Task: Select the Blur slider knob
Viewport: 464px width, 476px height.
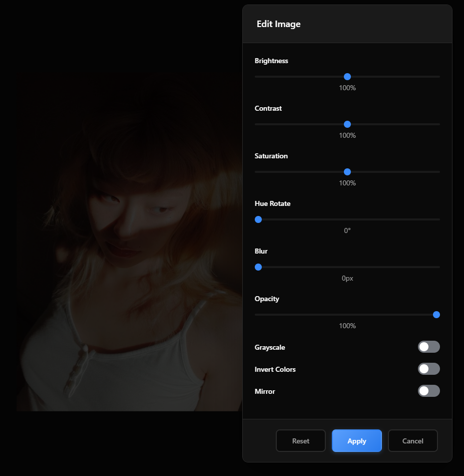Action: pyautogui.click(x=258, y=267)
